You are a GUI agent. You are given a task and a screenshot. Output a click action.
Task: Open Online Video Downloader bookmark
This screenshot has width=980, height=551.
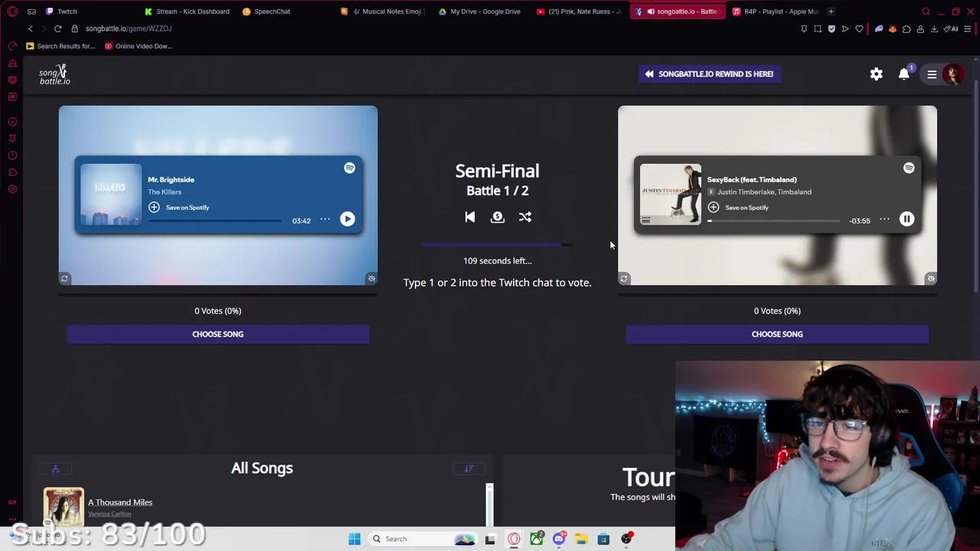coord(139,46)
